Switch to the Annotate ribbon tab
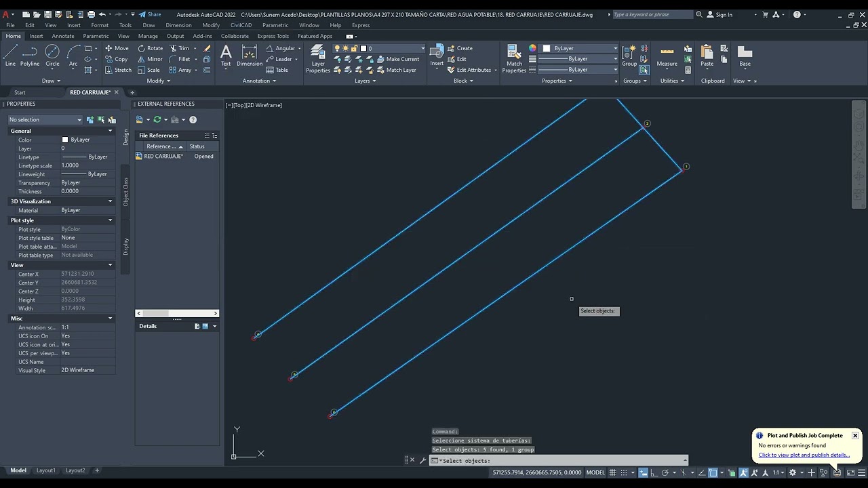The image size is (868, 488). click(63, 36)
